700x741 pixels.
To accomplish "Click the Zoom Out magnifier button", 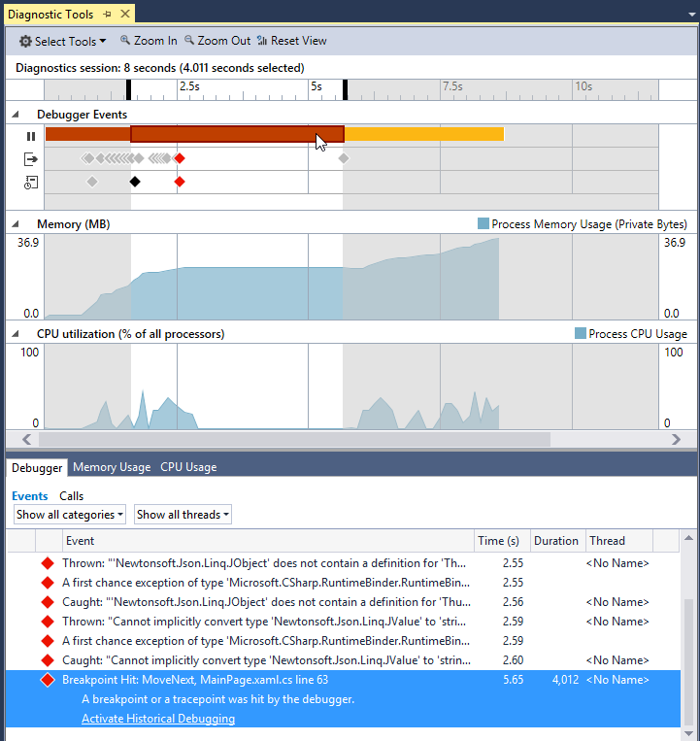I will (217, 41).
